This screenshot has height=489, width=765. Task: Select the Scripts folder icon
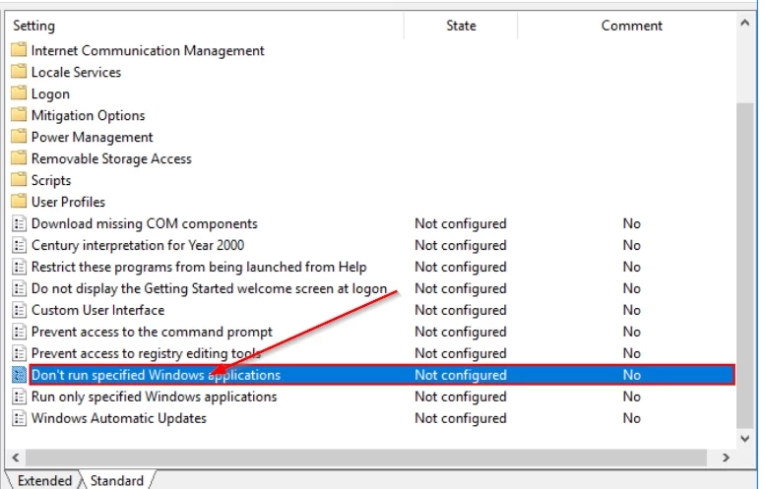point(19,181)
